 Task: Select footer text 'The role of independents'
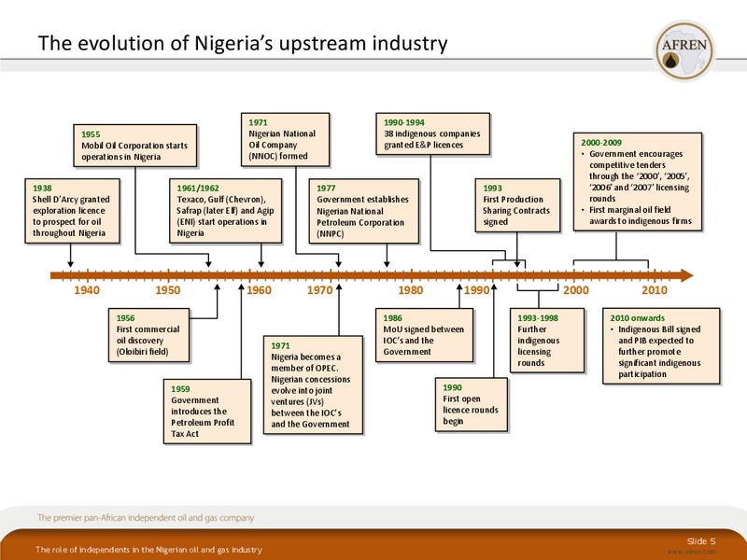pos(148,550)
